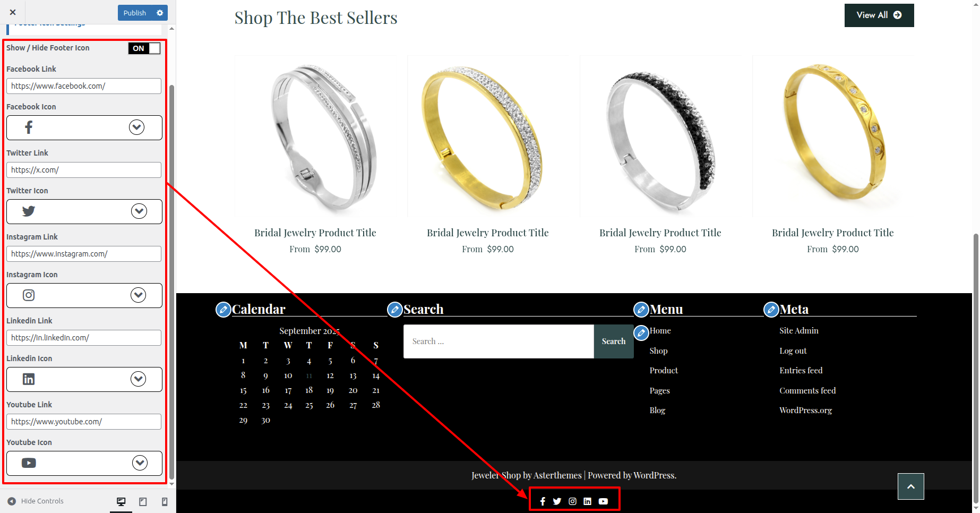Click the Instagram Link input field
The image size is (980, 513).
pyautogui.click(x=84, y=254)
